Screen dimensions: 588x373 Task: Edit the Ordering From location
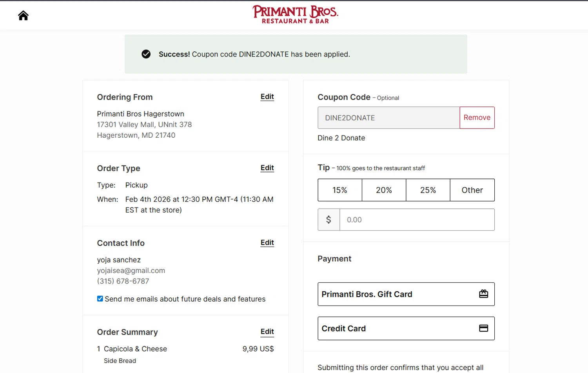tap(267, 97)
